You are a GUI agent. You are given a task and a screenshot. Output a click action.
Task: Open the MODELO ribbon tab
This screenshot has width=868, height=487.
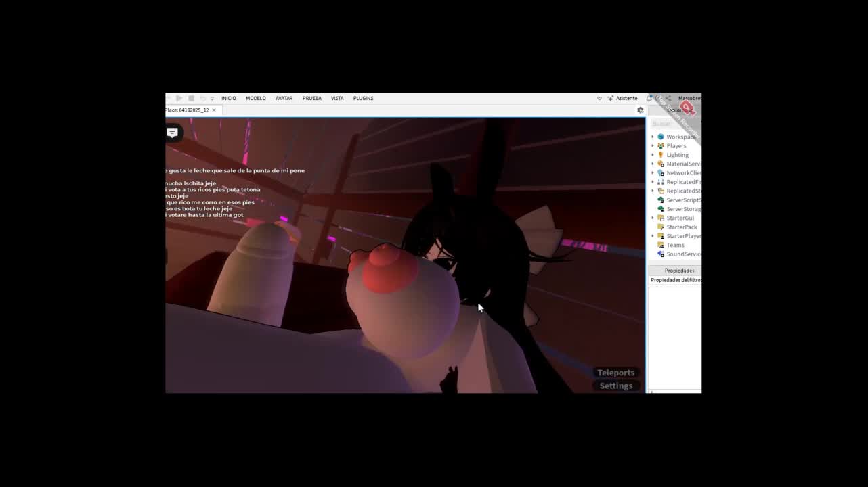[255, 99]
